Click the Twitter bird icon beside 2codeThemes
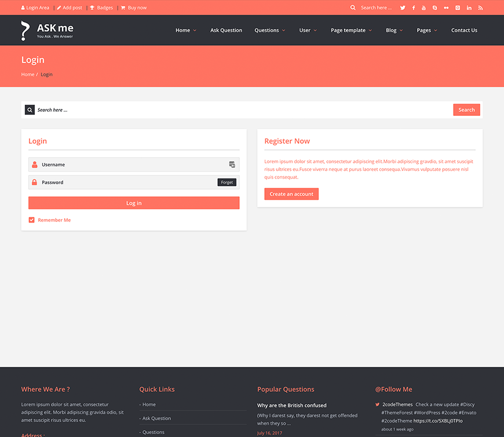 pyautogui.click(x=377, y=405)
